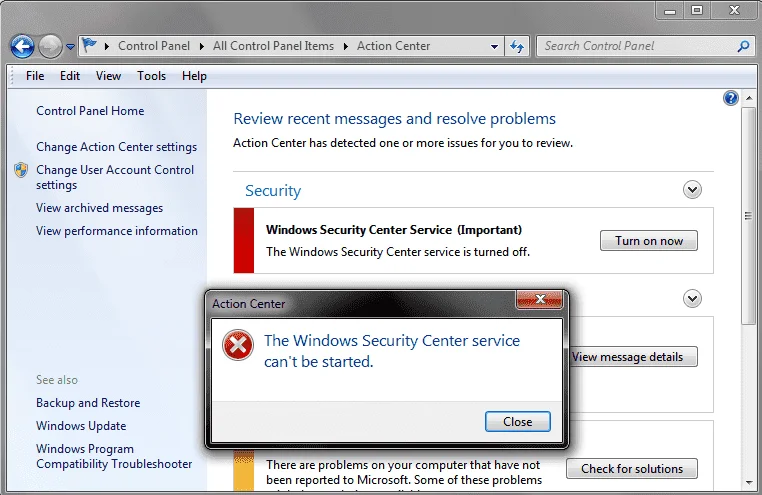This screenshot has height=495, width=762.
Task: Click the red error icon in dialog
Action: click(238, 345)
